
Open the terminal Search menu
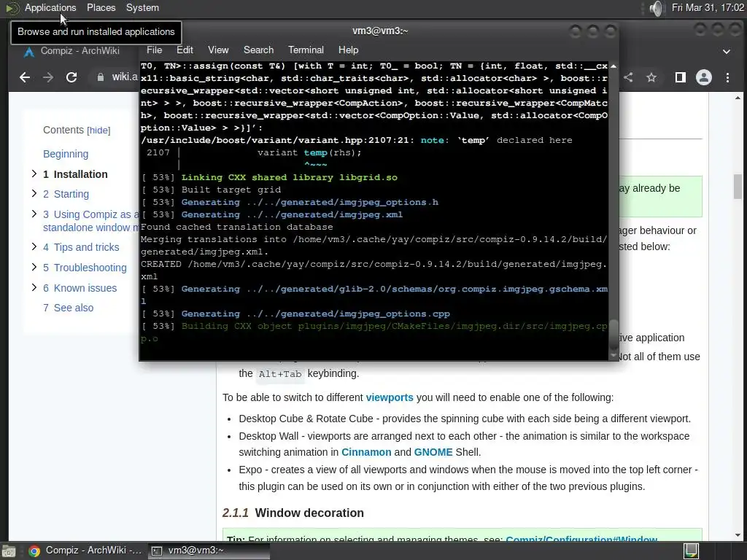pos(259,50)
